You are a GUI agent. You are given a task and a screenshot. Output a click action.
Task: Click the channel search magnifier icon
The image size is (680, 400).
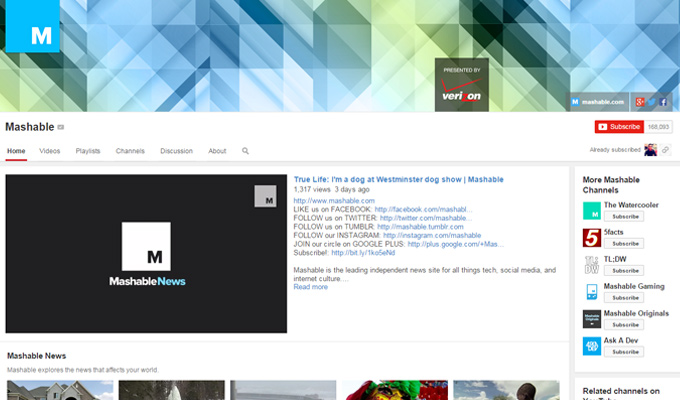245,151
